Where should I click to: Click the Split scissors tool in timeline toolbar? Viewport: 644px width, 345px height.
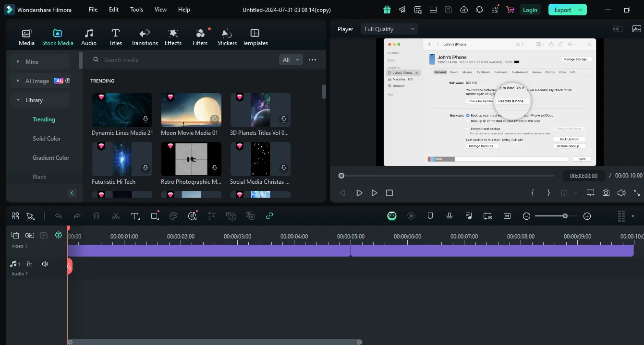click(116, 216)
